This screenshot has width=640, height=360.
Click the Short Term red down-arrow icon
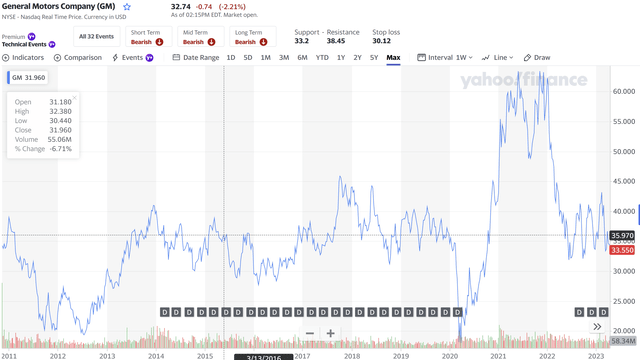coord(159,42)
